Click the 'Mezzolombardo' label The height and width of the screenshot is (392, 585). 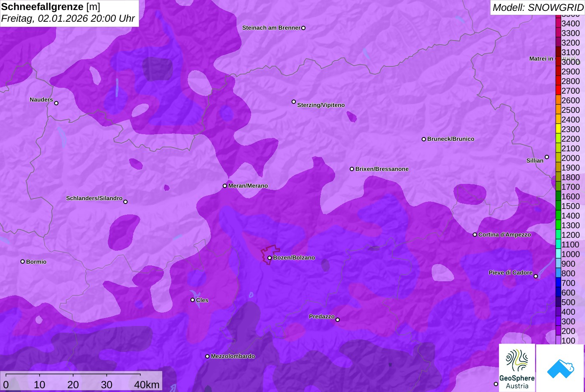pos(233,356)
